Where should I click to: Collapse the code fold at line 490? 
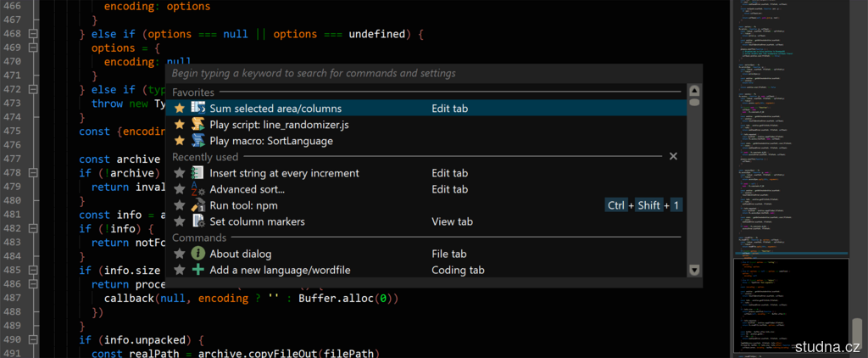tap(33, 339)
